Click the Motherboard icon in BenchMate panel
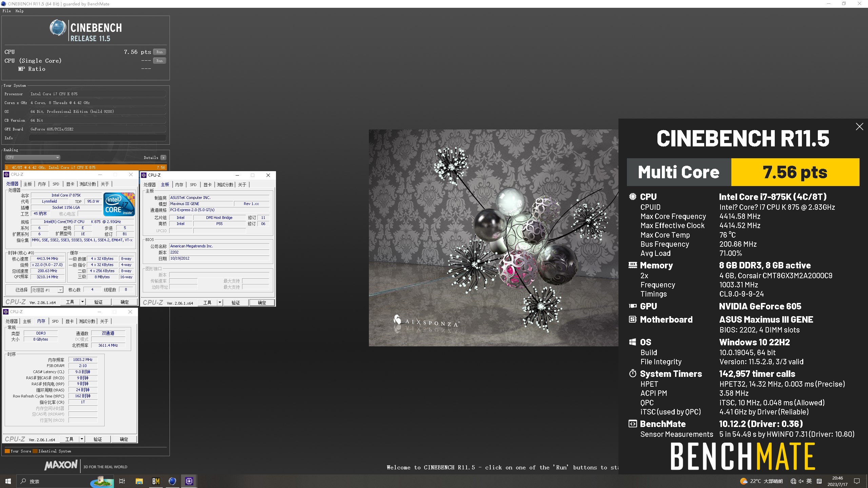The height and width of the screenshot is (488, 868). pos(633,319)
